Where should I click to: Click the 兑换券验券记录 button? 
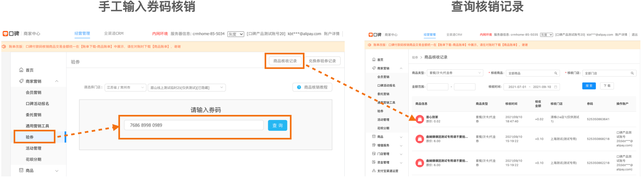tap(322, 61)
